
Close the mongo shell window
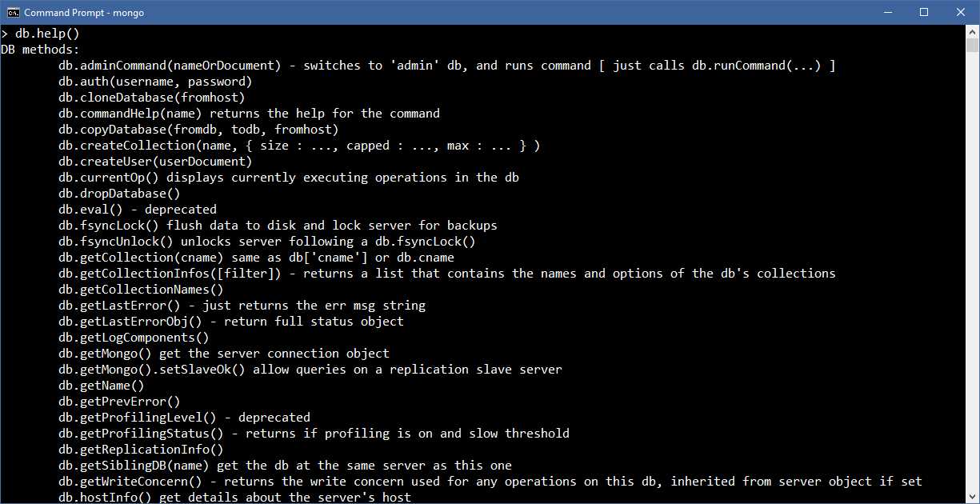click(x=960, y=12)
